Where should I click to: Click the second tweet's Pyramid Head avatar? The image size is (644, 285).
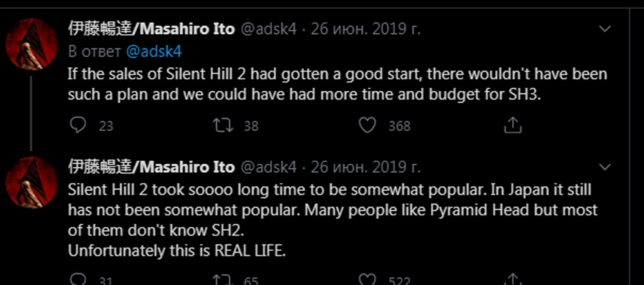coord(31,182)
